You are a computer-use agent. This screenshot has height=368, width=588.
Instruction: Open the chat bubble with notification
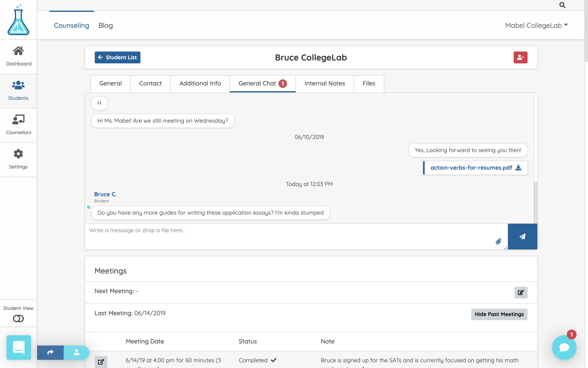point(564,347)
